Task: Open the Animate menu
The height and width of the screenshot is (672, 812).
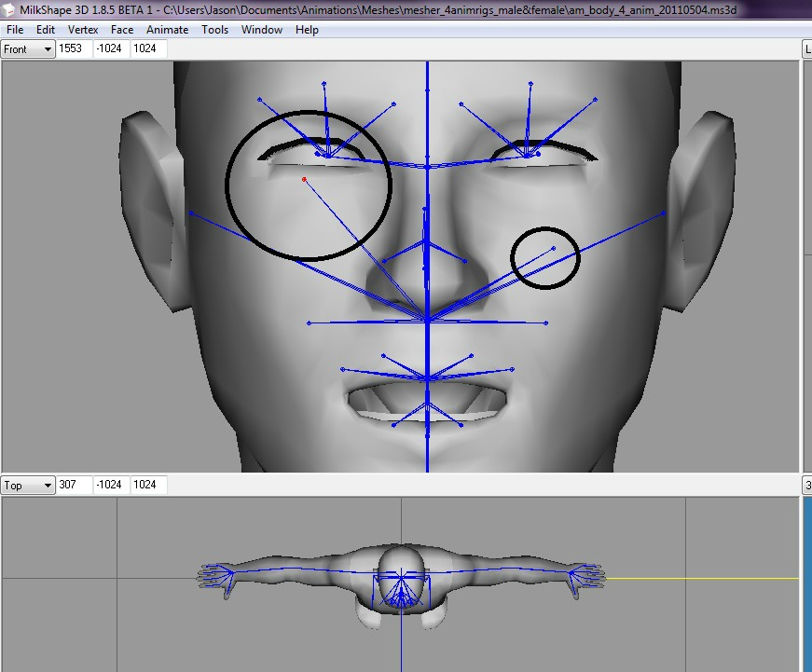Action: point(167,29)
